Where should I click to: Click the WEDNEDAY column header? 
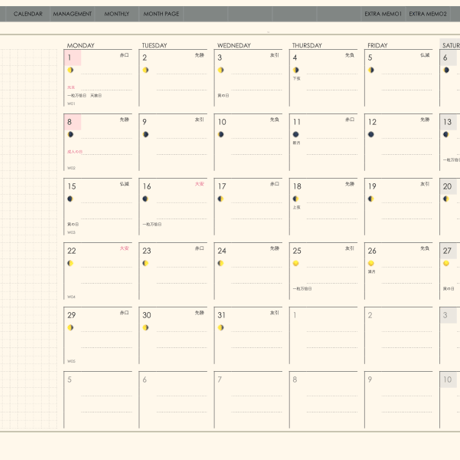234,45
